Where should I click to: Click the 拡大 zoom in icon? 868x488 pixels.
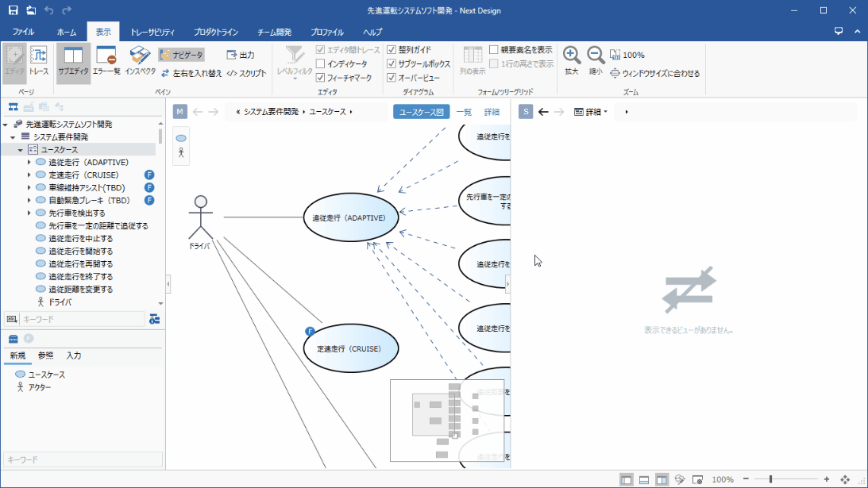point(571,56)
